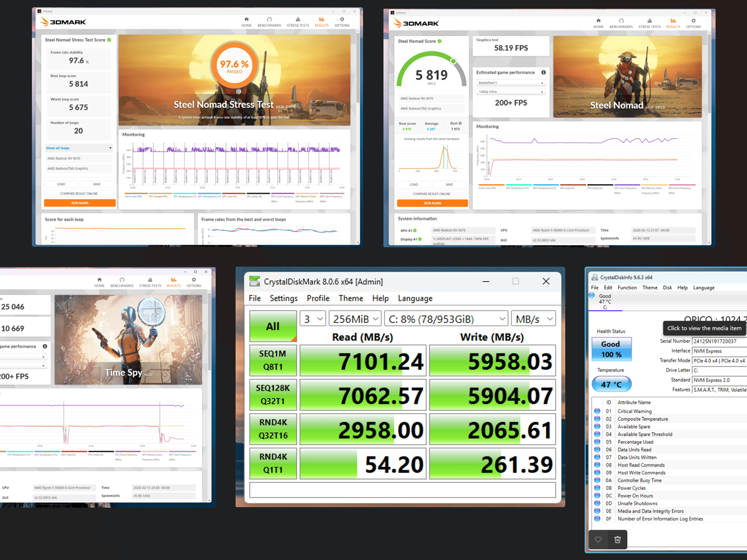747x560 pixels.
Task: Open the Battlefield V game dropdown
Action: click(511, 83)
